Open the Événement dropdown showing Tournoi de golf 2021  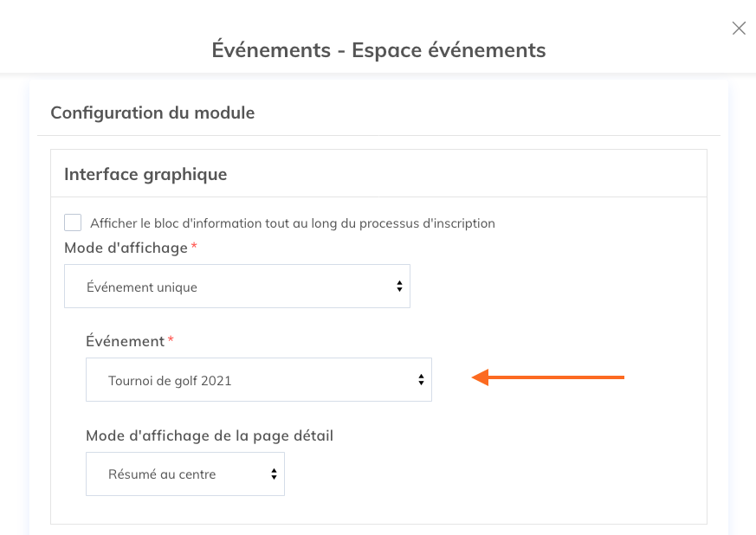[258, 378]
